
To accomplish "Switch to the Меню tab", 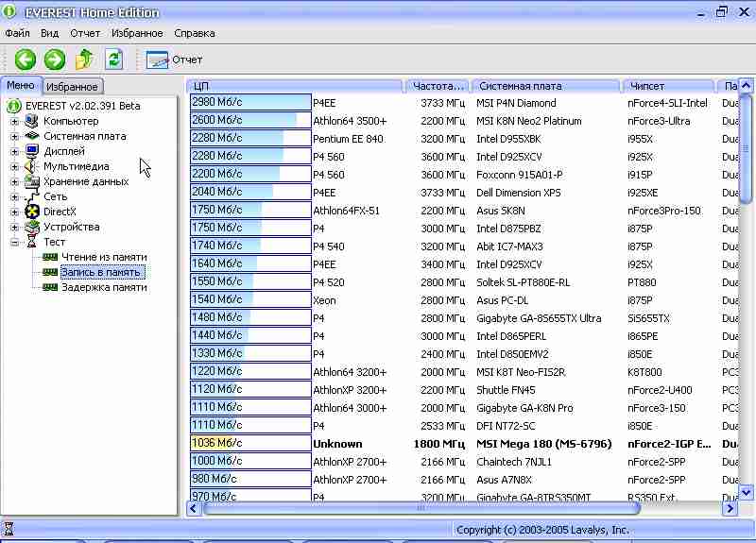I will point(21,85).
